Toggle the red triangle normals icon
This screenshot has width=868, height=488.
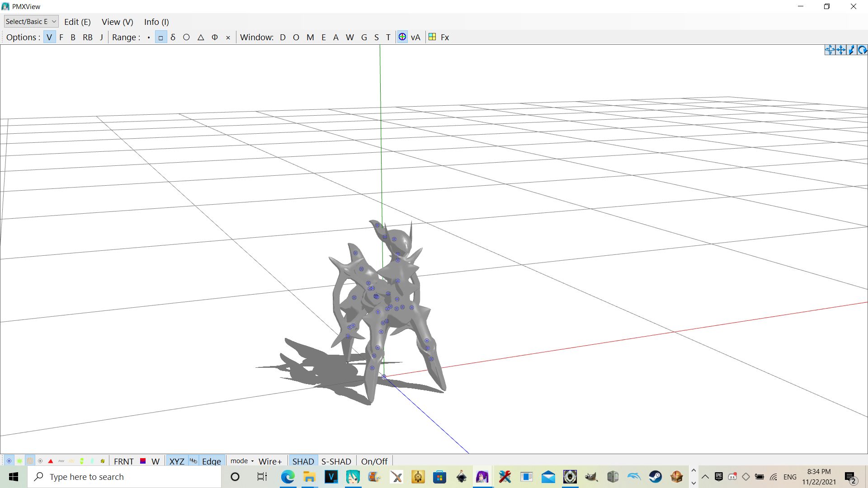(x=51, y=461)
